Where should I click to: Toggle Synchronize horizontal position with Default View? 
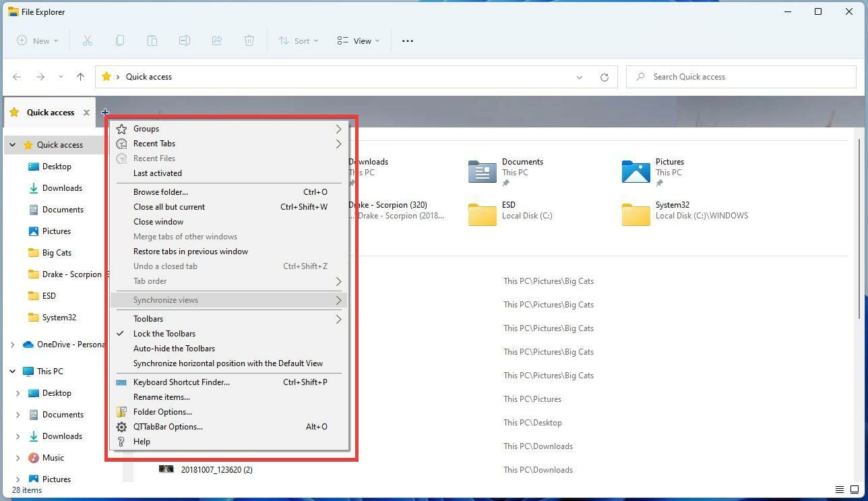(x=228, y=363)
